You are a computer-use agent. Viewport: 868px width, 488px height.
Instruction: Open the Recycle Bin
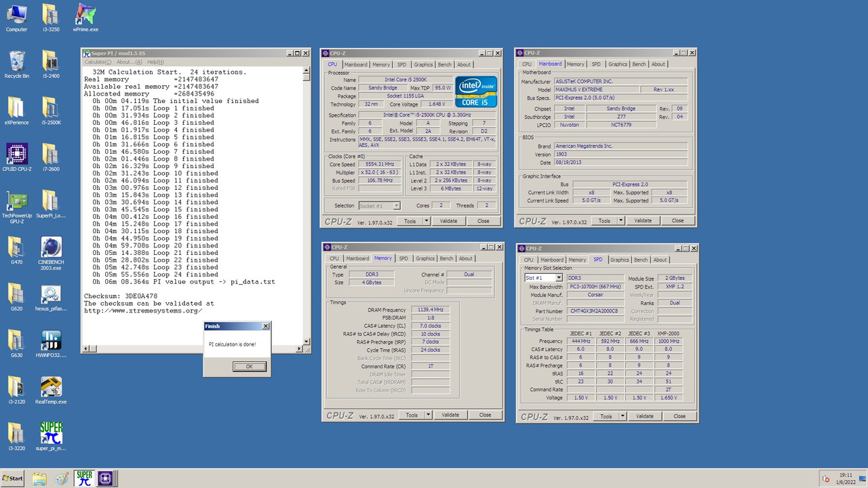(16, 64)
